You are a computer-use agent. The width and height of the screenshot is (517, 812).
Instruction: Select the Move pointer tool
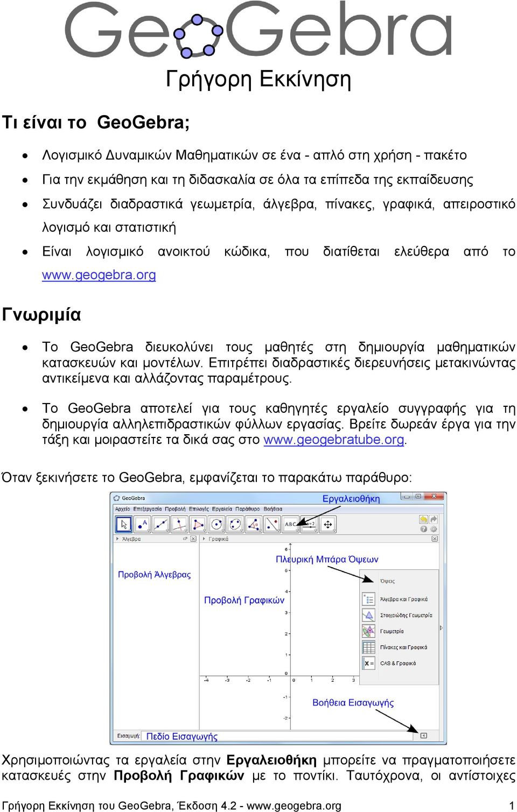click(123, 524)
